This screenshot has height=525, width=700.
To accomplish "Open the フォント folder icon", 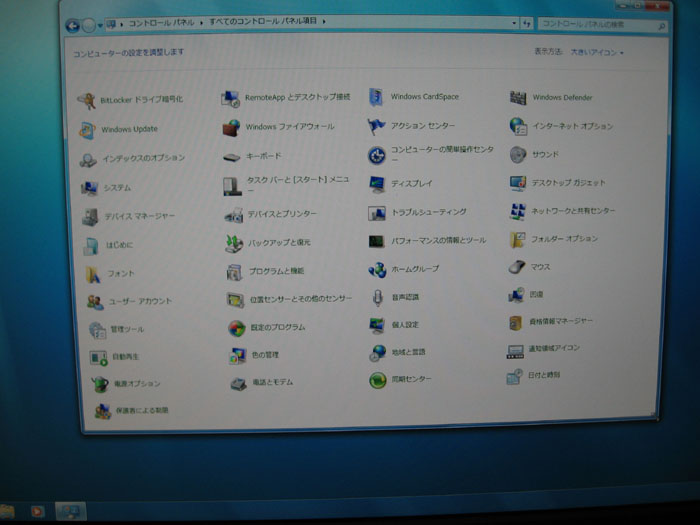I will (93, 274).
